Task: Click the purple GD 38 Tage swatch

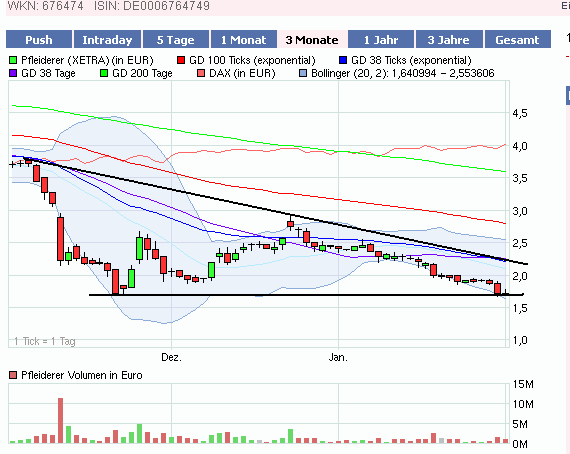Action: pyautogui.click(x=13, y=73)
